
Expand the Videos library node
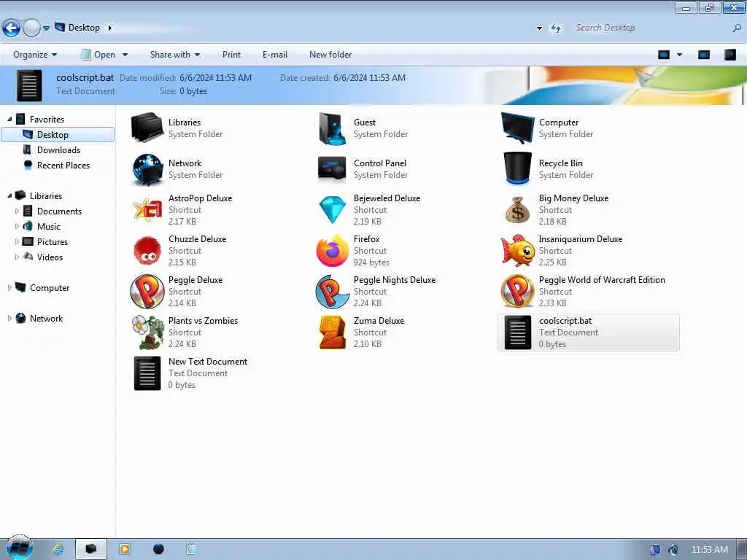click(17, 257)
